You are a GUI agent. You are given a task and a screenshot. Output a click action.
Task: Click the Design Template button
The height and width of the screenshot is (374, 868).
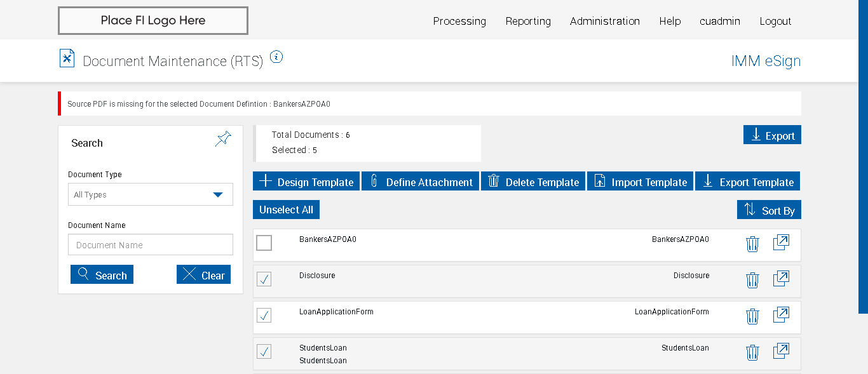pyautogui.click(x=306, y=182)
